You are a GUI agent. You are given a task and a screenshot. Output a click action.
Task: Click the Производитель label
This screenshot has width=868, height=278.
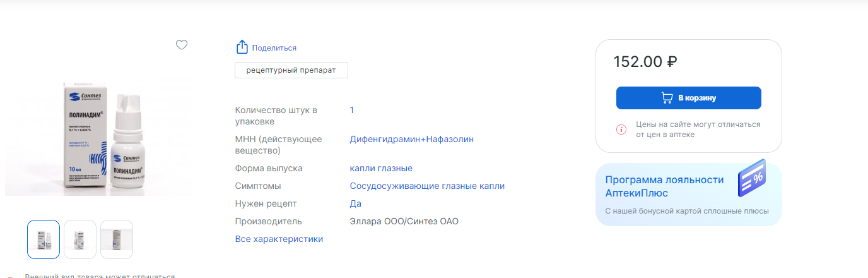pos(269,222)
